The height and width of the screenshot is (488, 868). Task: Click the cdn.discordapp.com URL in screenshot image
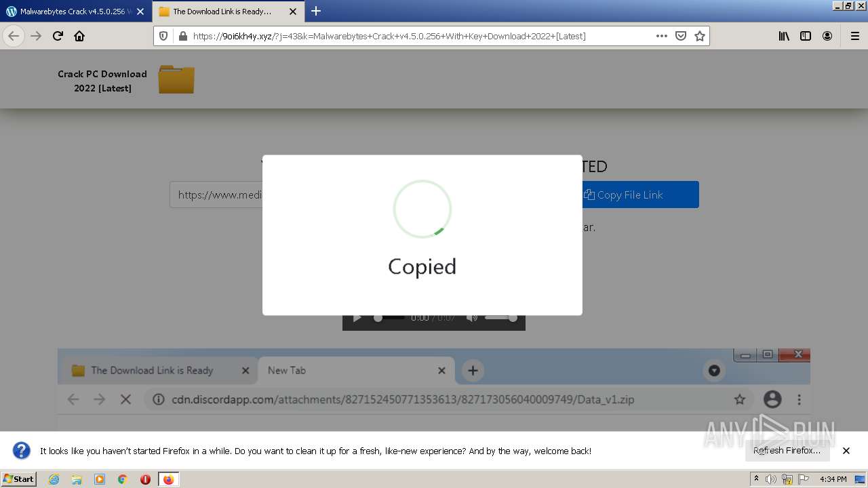click(403, 399)
